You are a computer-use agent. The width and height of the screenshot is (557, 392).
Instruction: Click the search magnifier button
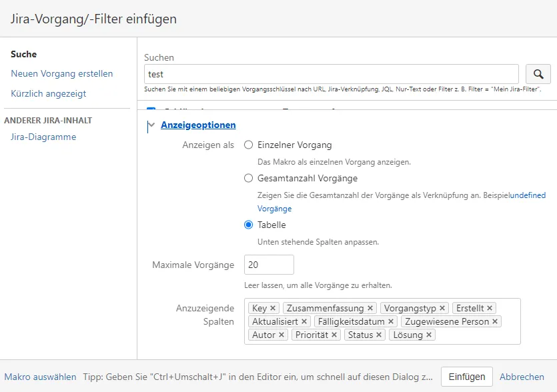tap(538, 74)
